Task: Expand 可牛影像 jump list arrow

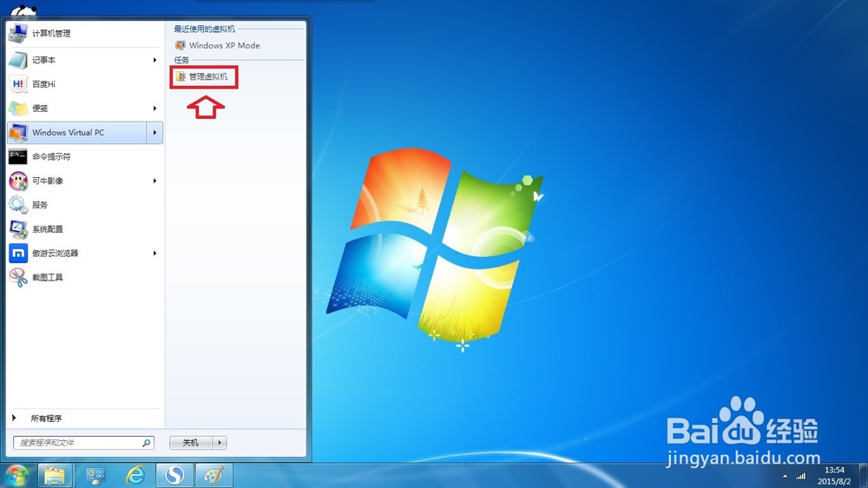Action: 155,181
